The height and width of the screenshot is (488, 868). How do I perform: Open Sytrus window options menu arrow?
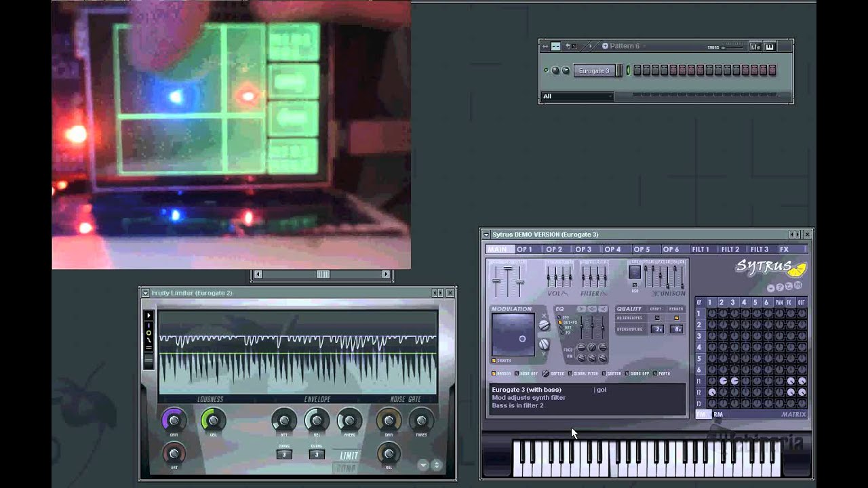point(486,235)
